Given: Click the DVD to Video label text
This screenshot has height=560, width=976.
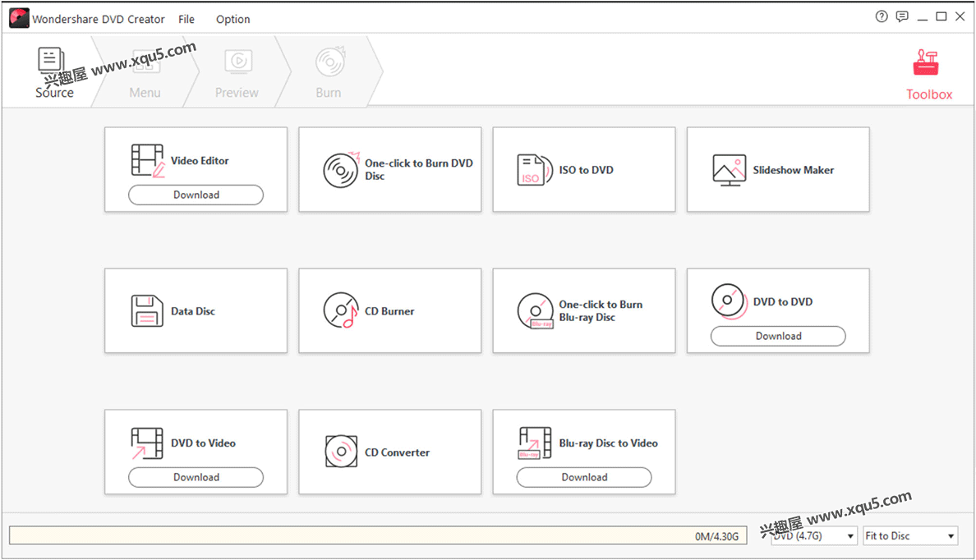Looking at the screenshot, I should pyautogui.click(x=203, y=443).
